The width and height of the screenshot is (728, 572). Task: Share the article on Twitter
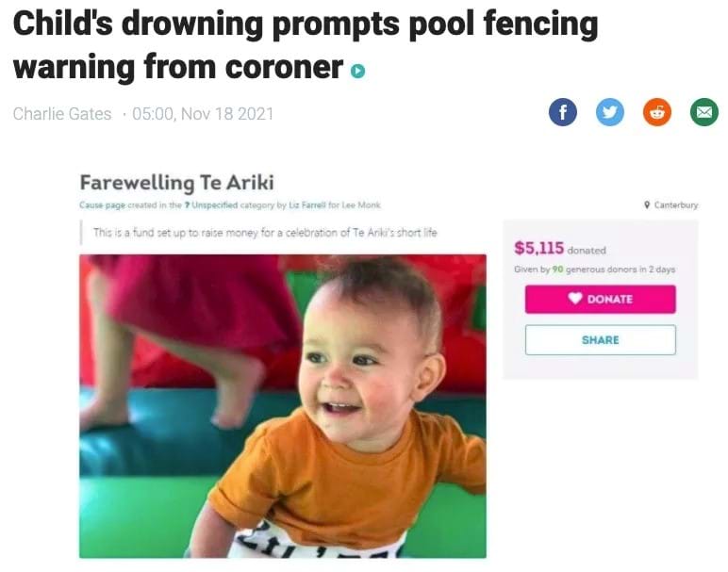(610, 112)
